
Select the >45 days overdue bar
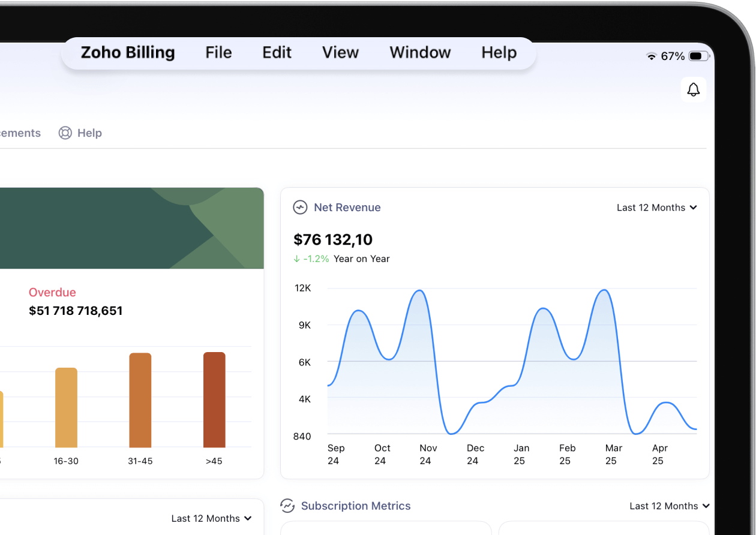click(x=214, y=399)
